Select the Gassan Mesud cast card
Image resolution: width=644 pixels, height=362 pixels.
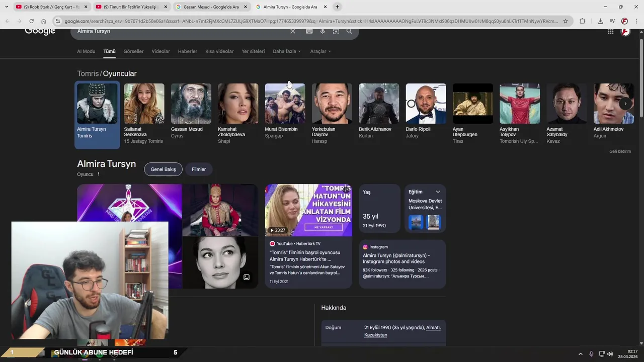coord(191,112)
